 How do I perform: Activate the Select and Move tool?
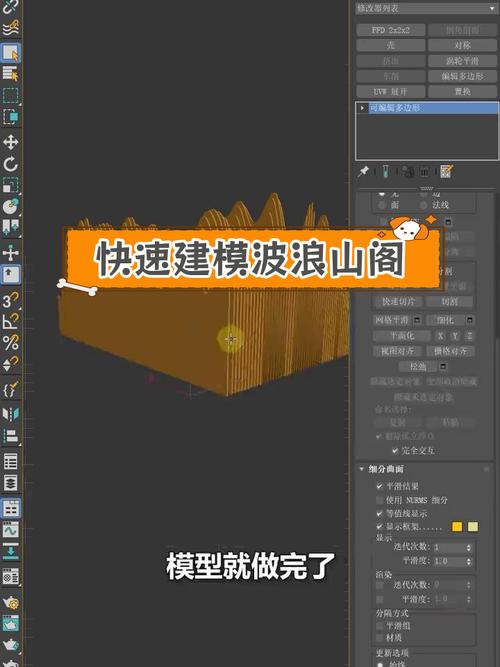click(x=11, y=142)
